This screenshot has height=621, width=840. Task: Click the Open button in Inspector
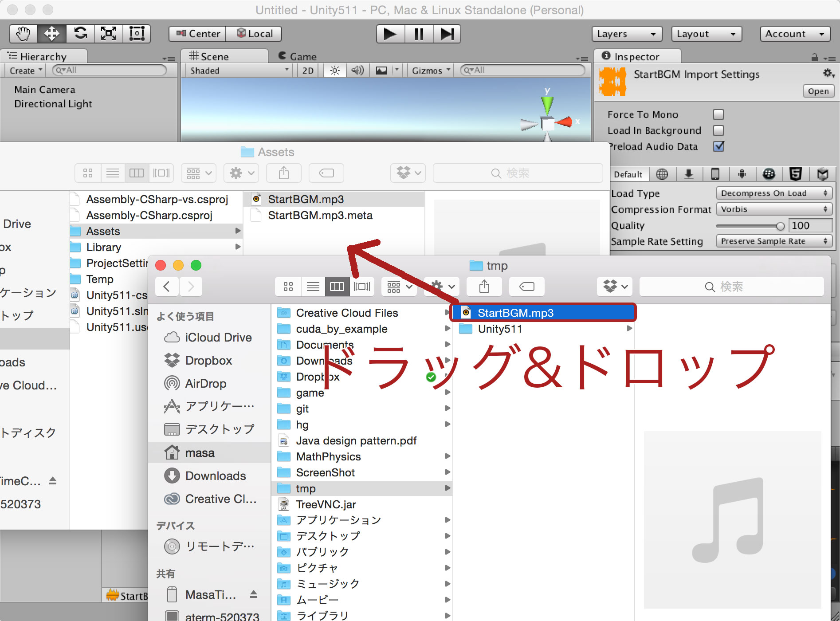818,91
